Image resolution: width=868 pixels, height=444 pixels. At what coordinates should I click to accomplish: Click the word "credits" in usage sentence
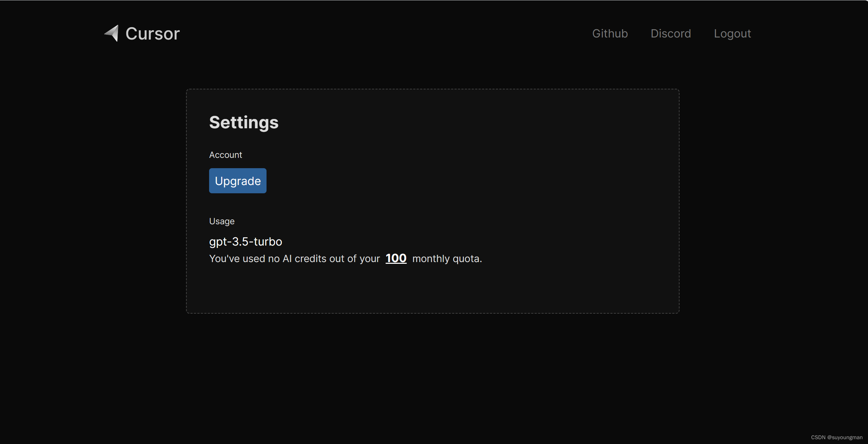pyautogui.click(x=310, y=259)
